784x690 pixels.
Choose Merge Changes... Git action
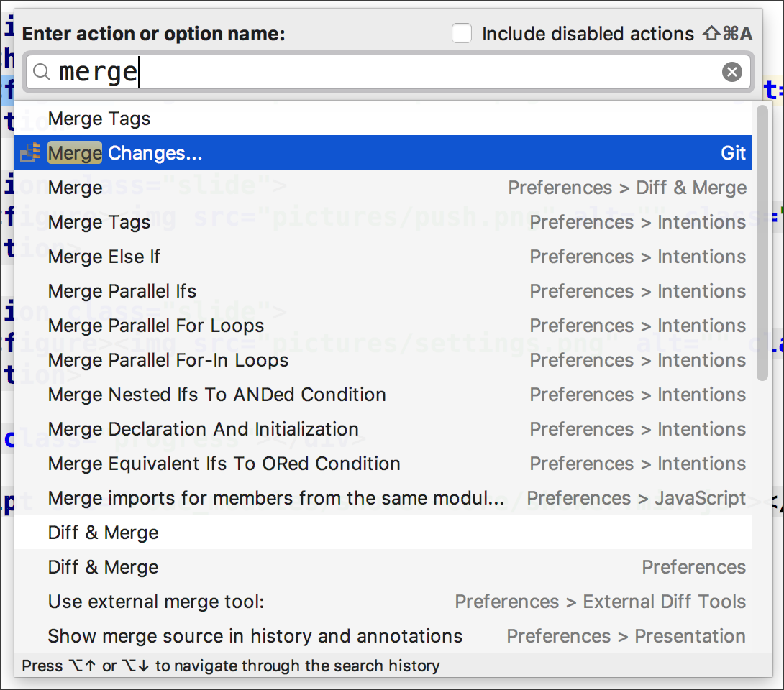point(383,153)
